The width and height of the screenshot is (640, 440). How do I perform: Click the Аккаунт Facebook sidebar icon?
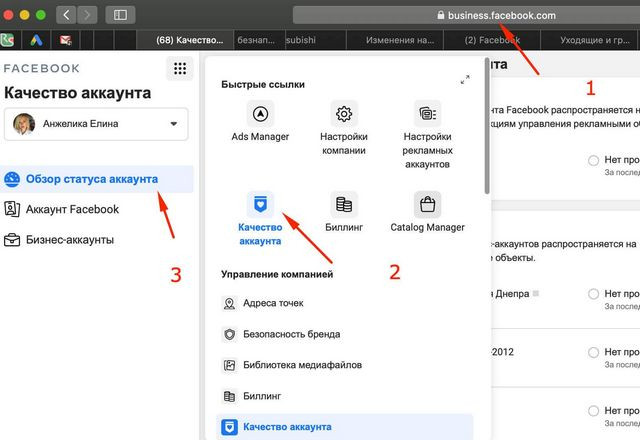[x=12, y=209]
